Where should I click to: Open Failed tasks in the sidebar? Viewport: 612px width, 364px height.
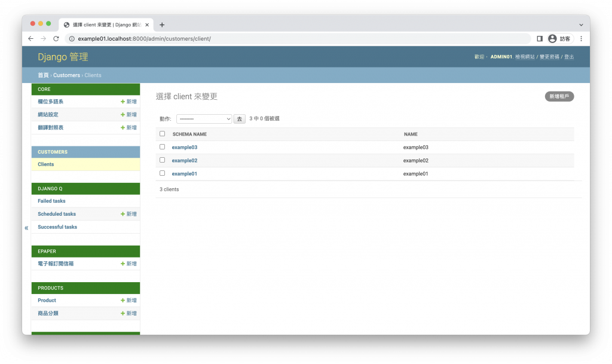pyautogui.click(x=51, y=201)
